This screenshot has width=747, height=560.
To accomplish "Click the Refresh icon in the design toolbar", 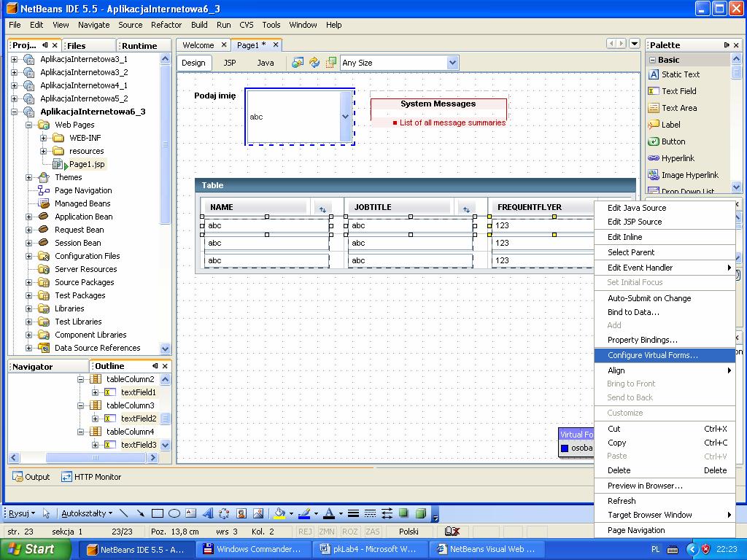I will (314, 63).
